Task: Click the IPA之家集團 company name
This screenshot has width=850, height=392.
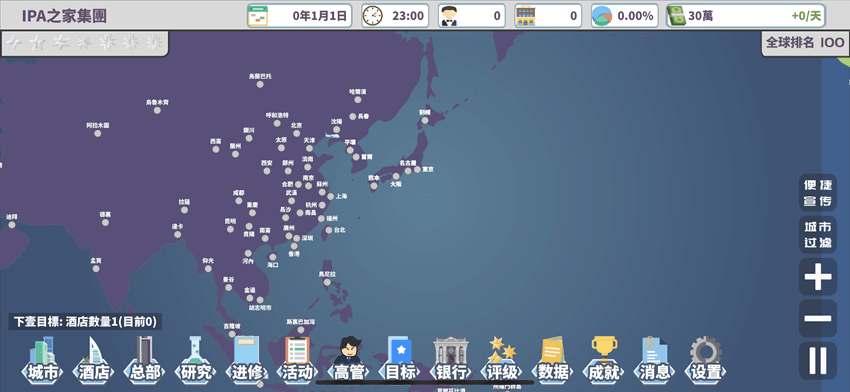Action: coord(64,16)
